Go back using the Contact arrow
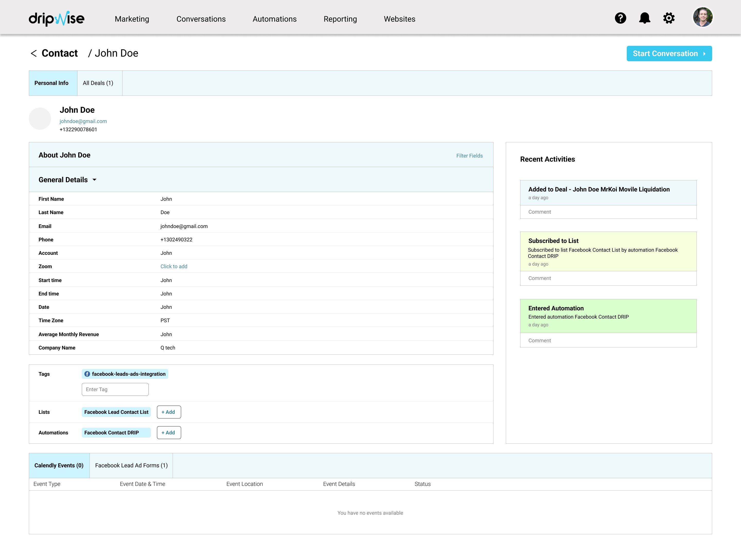The height and width of the screenshot is (560, 741). pyautogui.click(x=34, y=53)
